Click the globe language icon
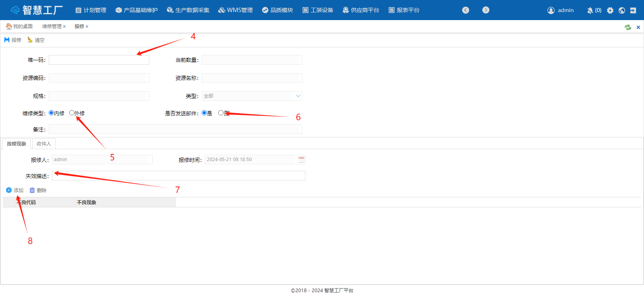This screenshot has height=297, width=644. (622, 10)
